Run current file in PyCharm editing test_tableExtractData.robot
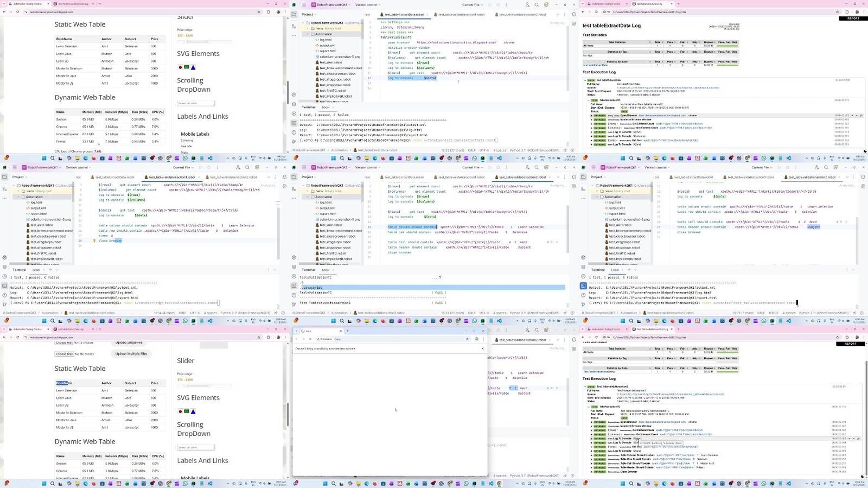 tap(490, 4)
